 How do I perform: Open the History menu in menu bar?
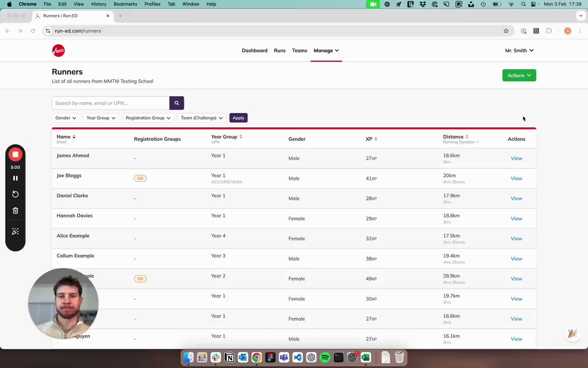tap(99, 4)
